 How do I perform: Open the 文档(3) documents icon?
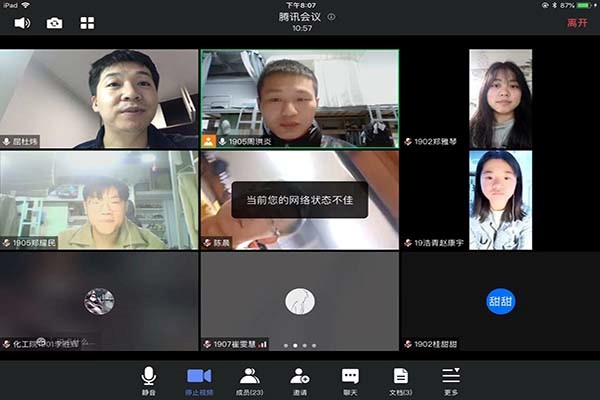pyautogui.click(x=401, y=379)
